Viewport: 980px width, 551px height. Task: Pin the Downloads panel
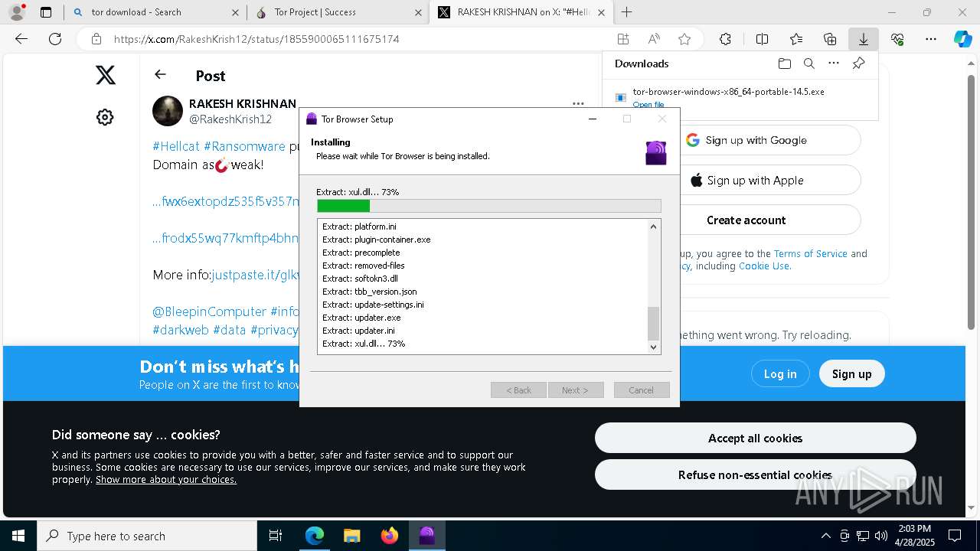coord(858,64)
